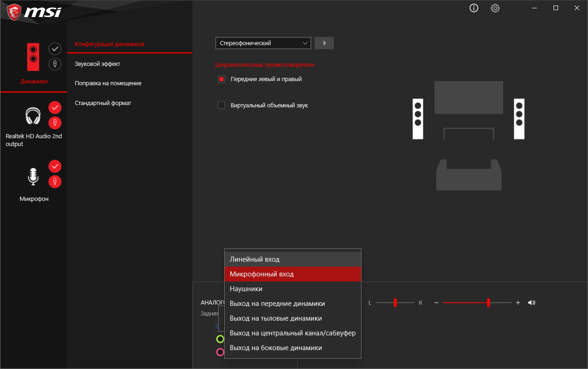The width and height of the screenshot is (588, 369).
Task: Select the Realtek HD Audio 2nd output headphones
Action: pos(33,116)
